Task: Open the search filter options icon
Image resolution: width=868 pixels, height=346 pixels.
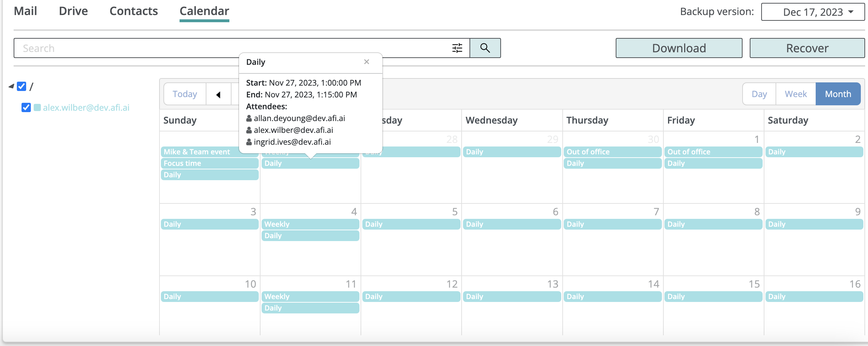Action: click(457, 48)
